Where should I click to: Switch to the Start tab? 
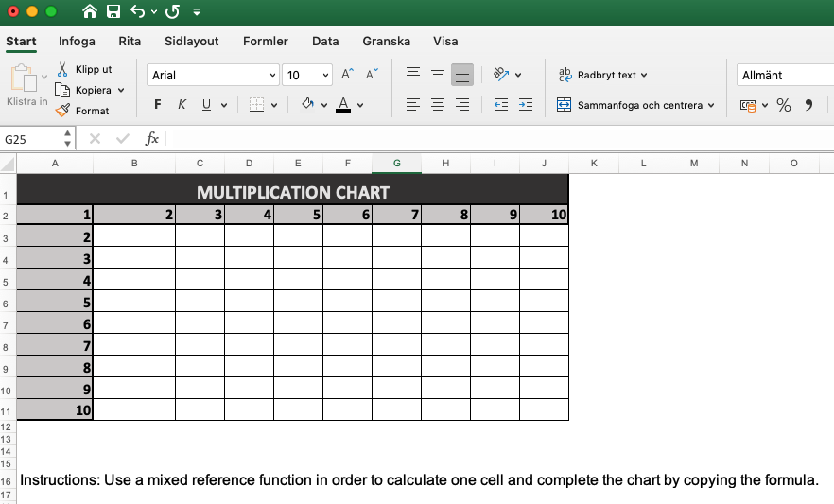[21, 41]
